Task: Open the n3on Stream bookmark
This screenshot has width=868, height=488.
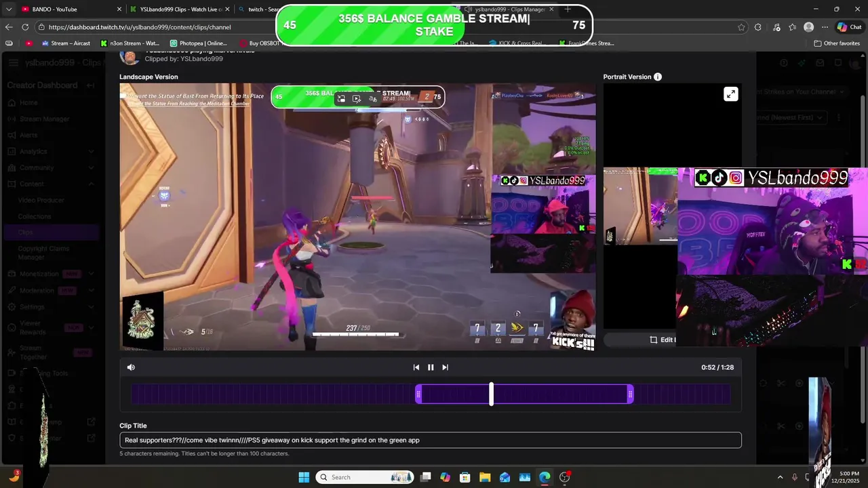Action: tap(130, 43)
